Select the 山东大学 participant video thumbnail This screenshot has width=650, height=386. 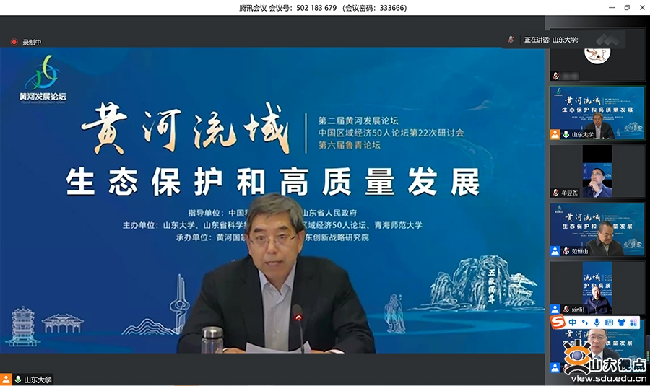click(x=597, y=113)
